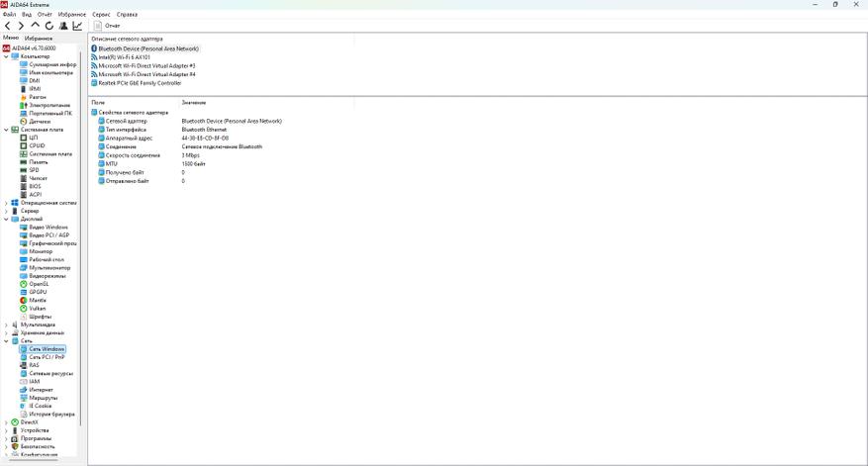Collapse the Дисплей tree node
This screenshot has width=868, height=466.
point(6,220)
